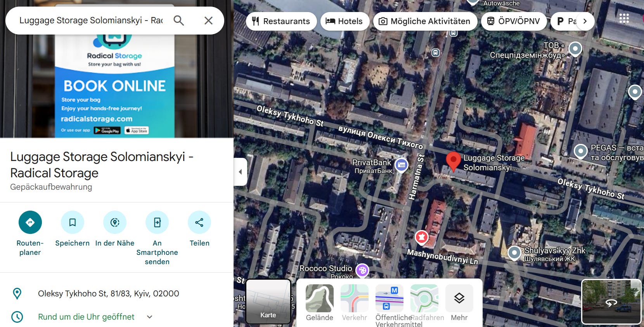
Task: Filter map by Hotels chip
Action: (344, 21)
